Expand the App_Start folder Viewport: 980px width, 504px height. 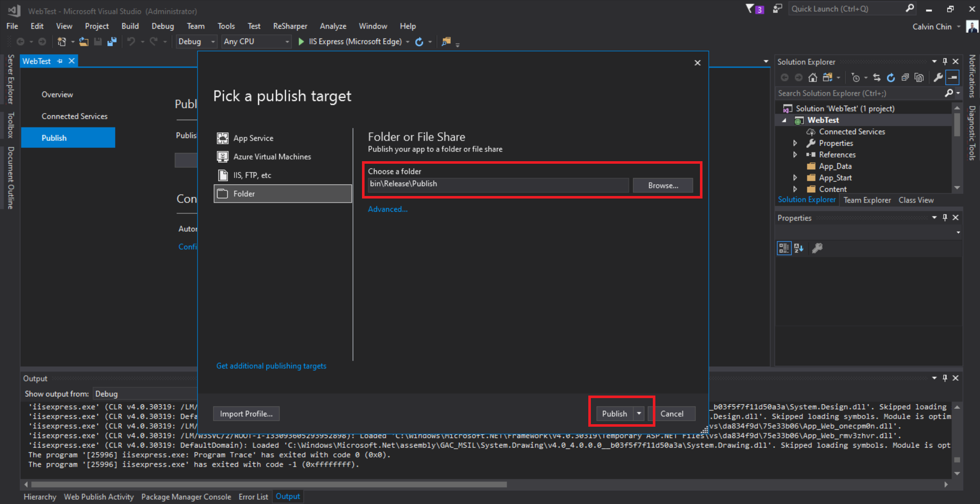click(795, 178)
